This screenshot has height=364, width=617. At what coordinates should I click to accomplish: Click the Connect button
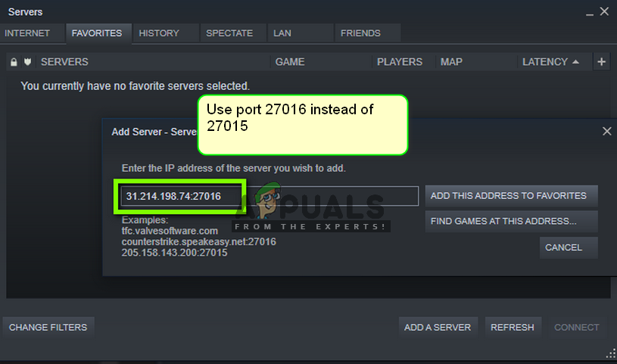click(577, 328)
